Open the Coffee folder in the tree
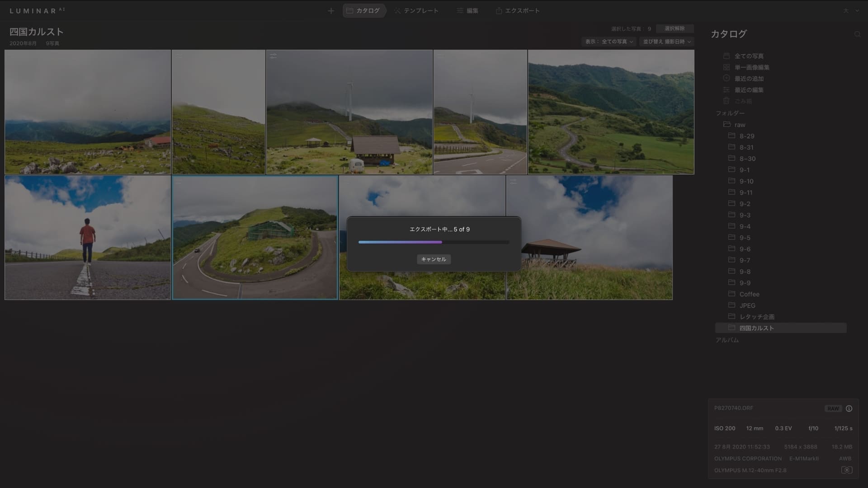 point(749,294)
